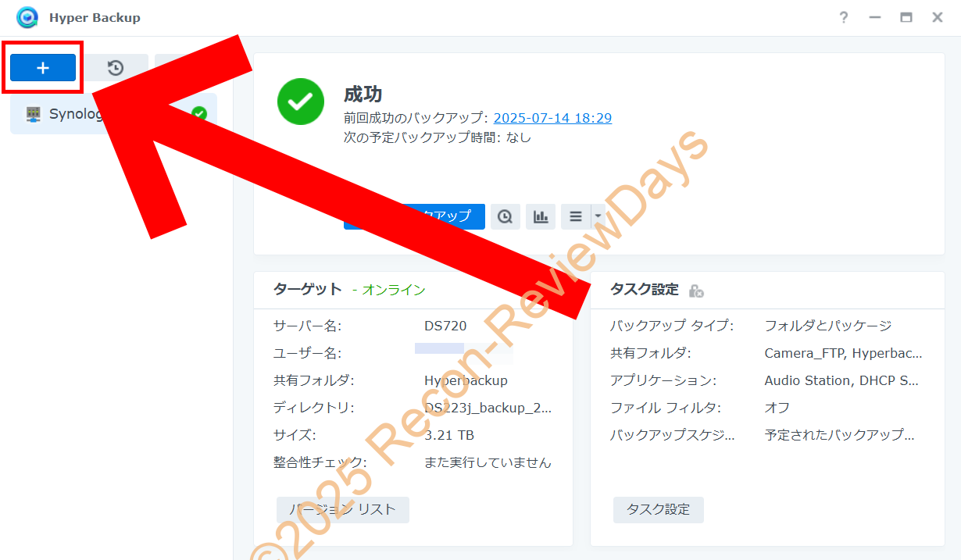Click the lock icon beside タスク設定 heading
The height and width of the screenshot is (560, 961).
[696, 291]
